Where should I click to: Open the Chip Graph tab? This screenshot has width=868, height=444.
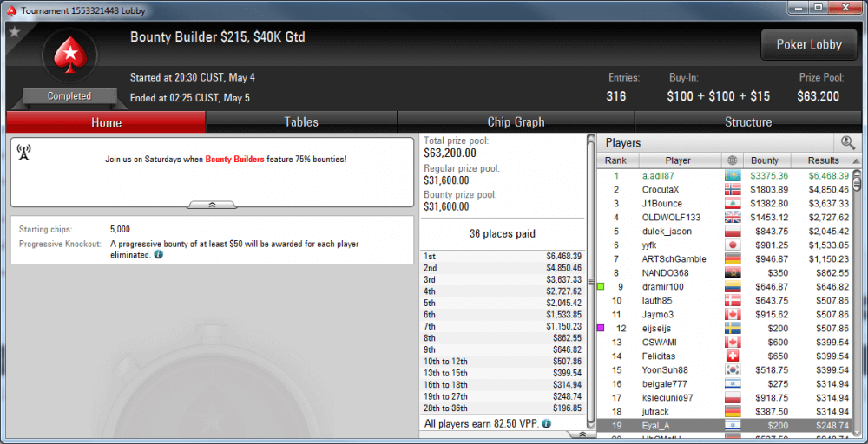pyautogui.click(x=516, y=122)
